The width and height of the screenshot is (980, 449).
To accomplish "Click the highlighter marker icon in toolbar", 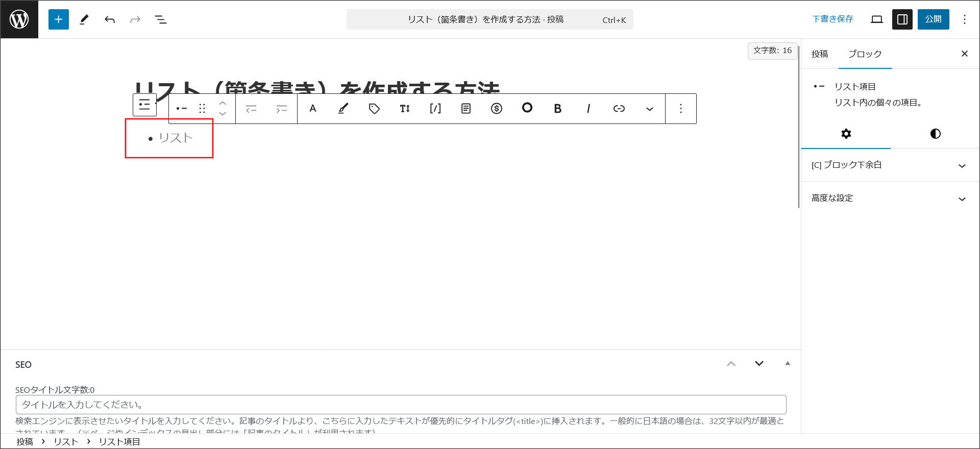I will point(344,108).
